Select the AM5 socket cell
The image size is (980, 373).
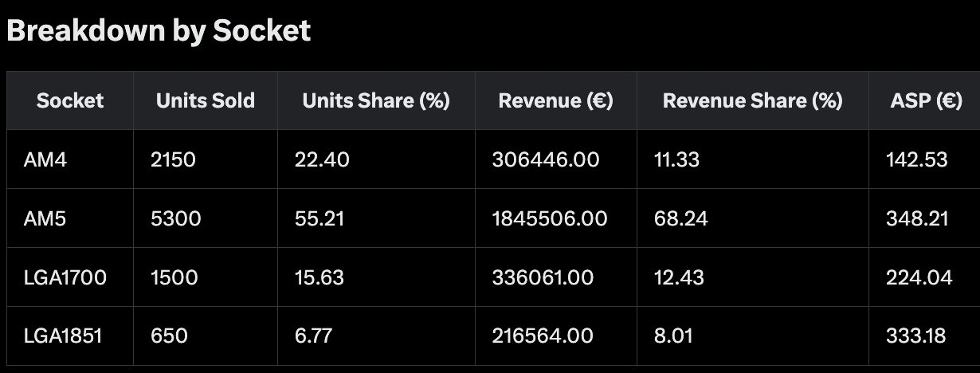pos(70,218)
